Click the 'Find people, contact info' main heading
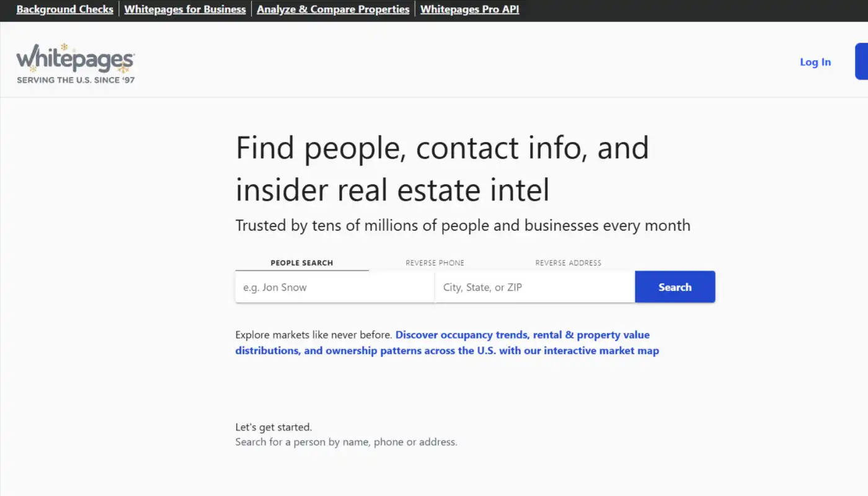The image size is (868, 496). tap(442, 168)
